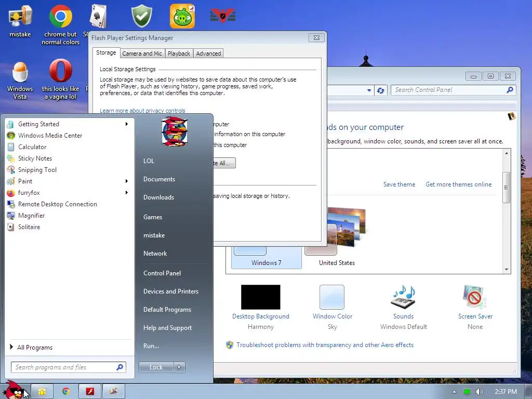Viewport: 532px width, 399px height.
Task: Launch Getting Started from Start menu
Action: coord(68,124)
